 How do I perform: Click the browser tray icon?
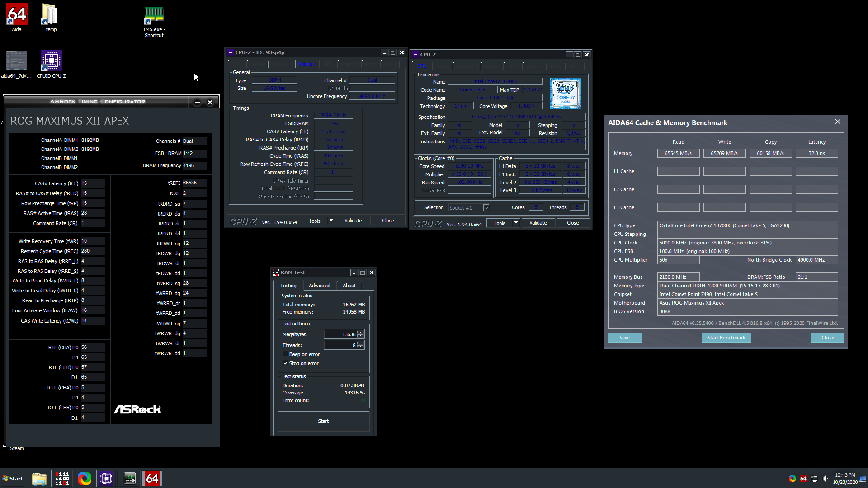tap(792, 479)
